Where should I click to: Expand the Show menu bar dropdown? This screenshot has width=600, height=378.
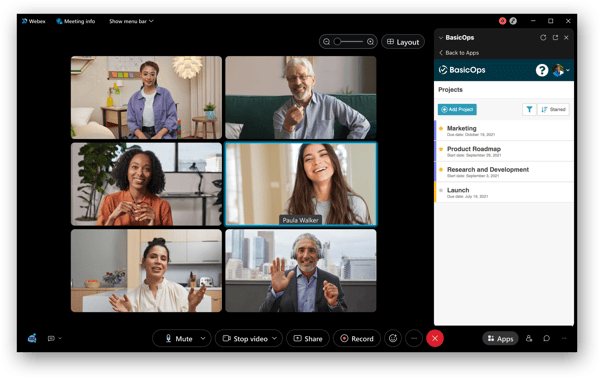(x=131, y=21)
